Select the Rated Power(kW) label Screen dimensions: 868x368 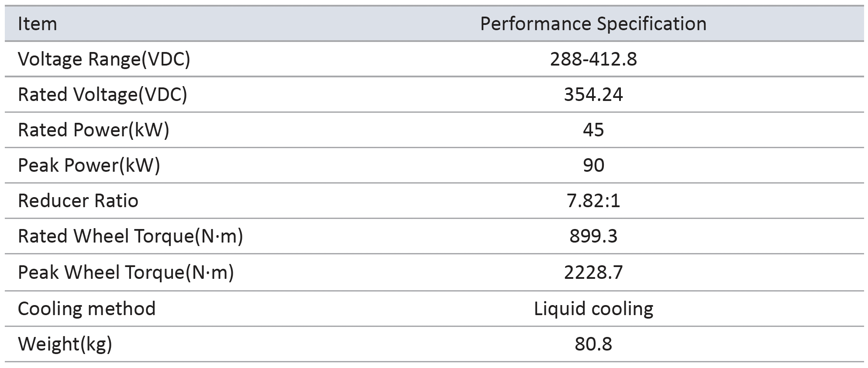[x=93, y=130]
